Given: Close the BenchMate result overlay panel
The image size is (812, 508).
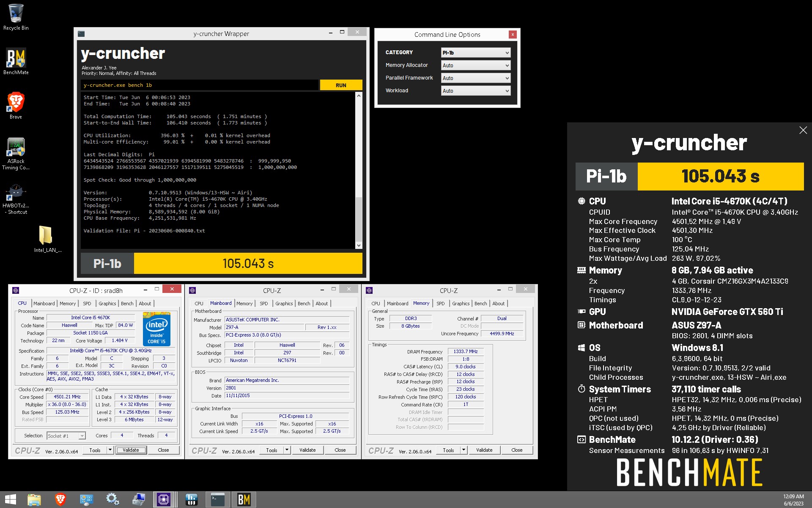Looking at the screenshot, I should tap(803, 130).
